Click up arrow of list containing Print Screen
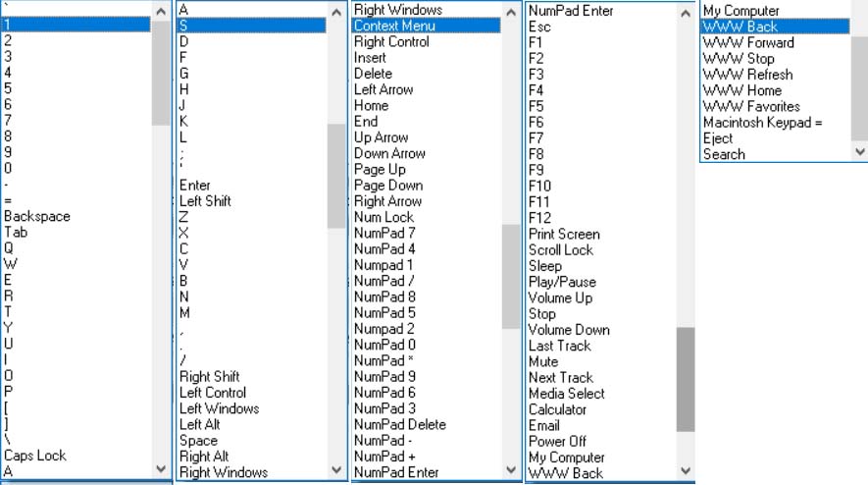Screen dimensions: 868x485 point(686,14)
